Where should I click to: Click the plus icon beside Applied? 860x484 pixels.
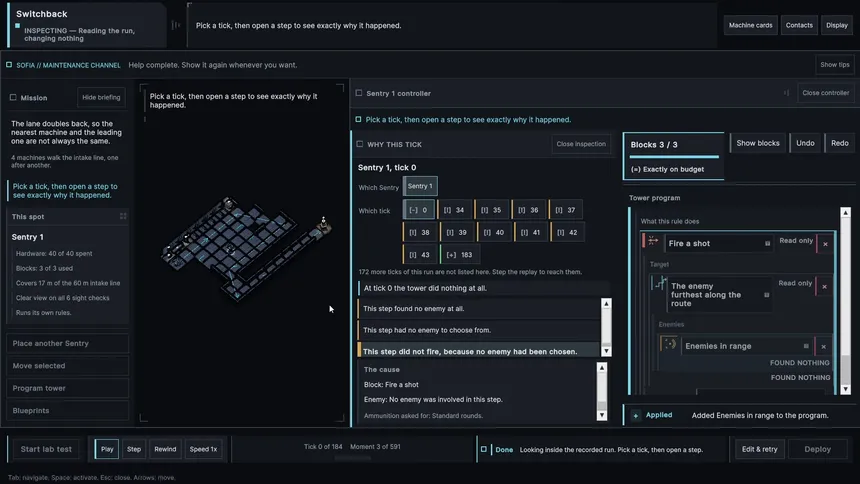coord(635,415)
